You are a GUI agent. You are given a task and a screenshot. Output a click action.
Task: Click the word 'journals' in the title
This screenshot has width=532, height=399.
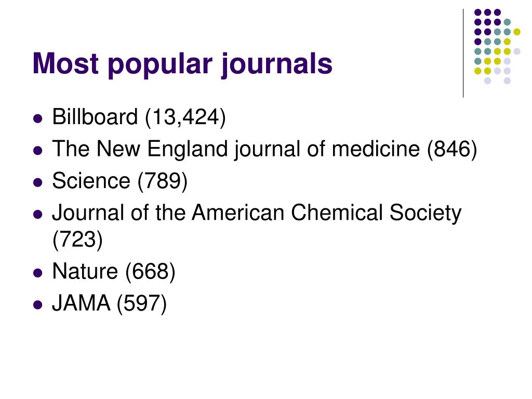tap(276, 64)
